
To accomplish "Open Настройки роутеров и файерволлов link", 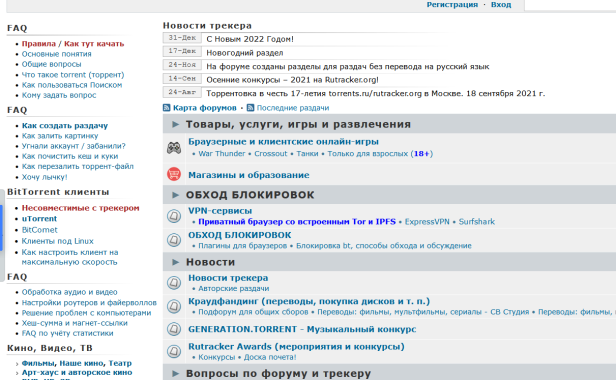I will point(89,303).
